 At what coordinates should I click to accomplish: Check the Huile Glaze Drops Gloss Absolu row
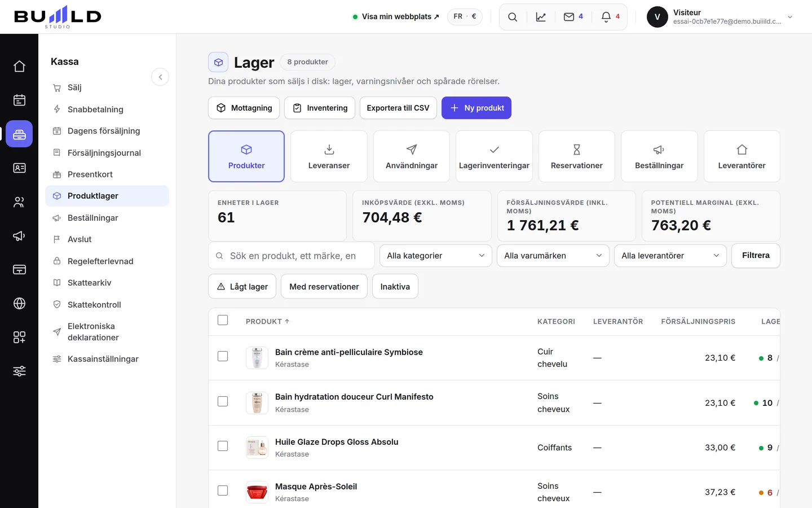coord(223,446)
